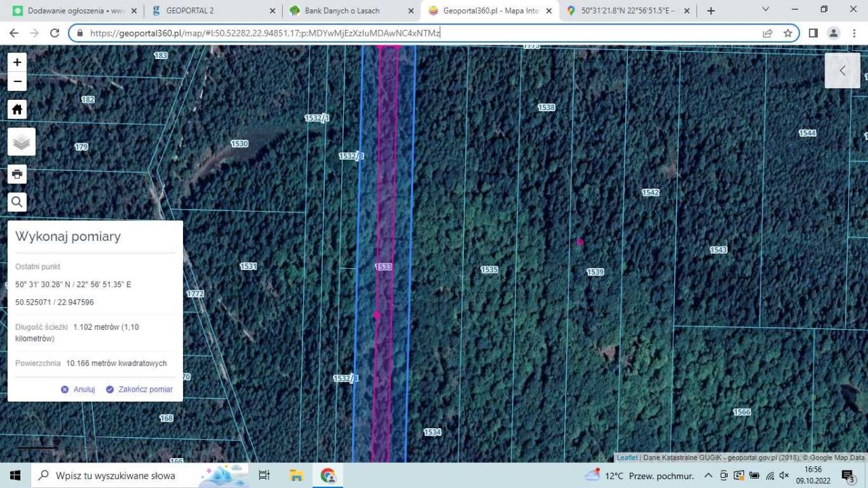Open Chrome three-dot menu
This screenshot has width=868, height=488.
click(854, 33)
